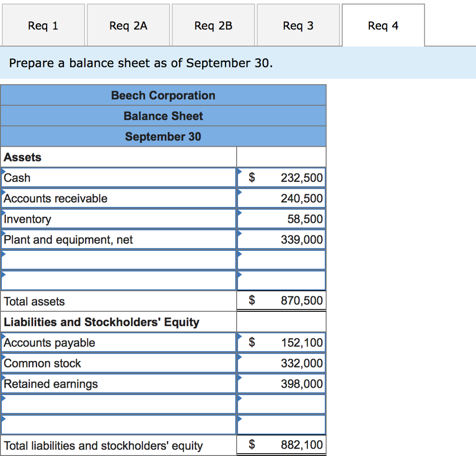Click the empty label row directly under Retained earnings

click(x=119, y=404)
